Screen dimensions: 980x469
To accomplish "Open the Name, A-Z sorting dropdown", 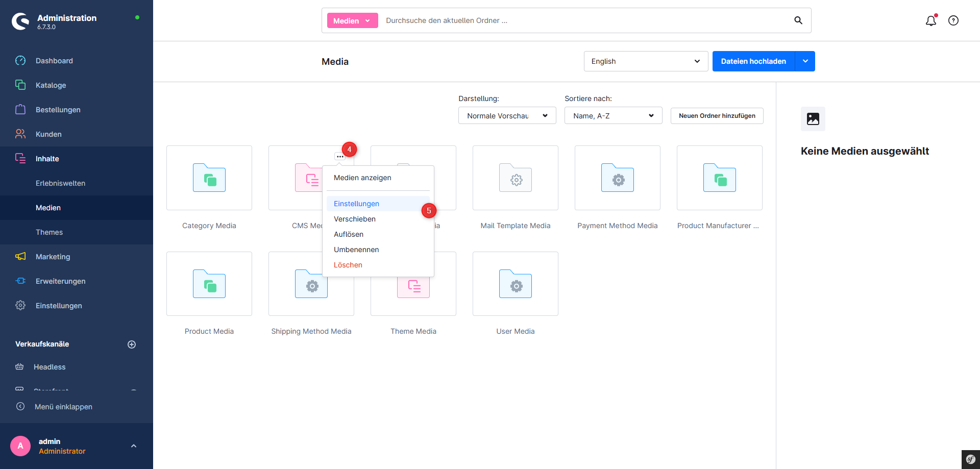I will point(614,115).
